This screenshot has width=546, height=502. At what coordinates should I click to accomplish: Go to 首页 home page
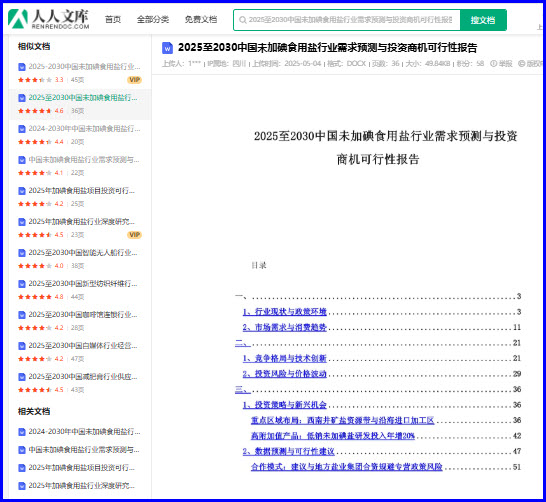tap(113, 19)
